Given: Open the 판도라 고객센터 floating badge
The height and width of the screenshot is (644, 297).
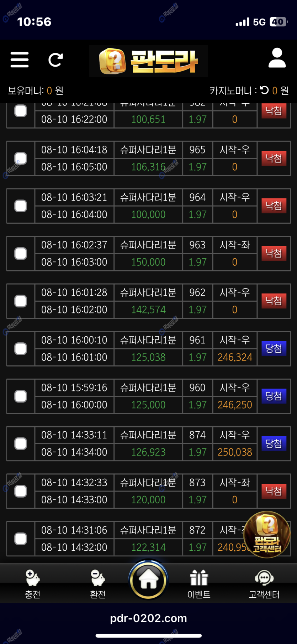Looking at the screenshot, I should (x=267, y=534).
